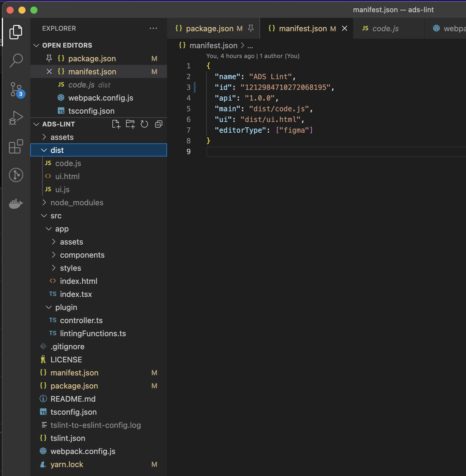Open the Git Graph activity bar icon
The image size is (466, 476).
pyautogui.click(x=16, y=175)
